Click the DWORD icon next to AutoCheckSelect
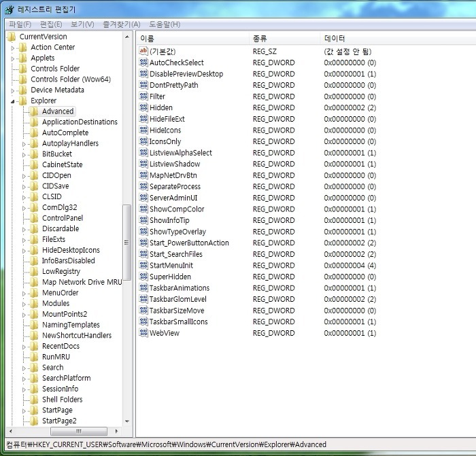Image resolution: width=476 pixels, height=456 pixels. click(x=143, y=63)
